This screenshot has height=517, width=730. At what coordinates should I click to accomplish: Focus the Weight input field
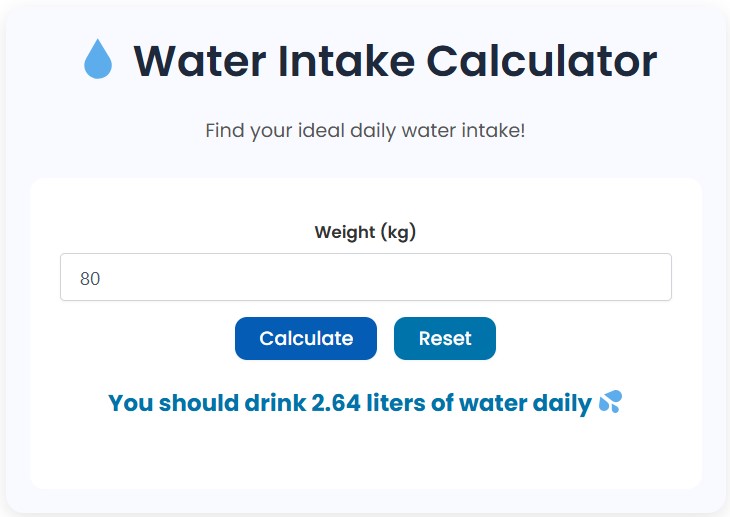(x=365, y=277)
